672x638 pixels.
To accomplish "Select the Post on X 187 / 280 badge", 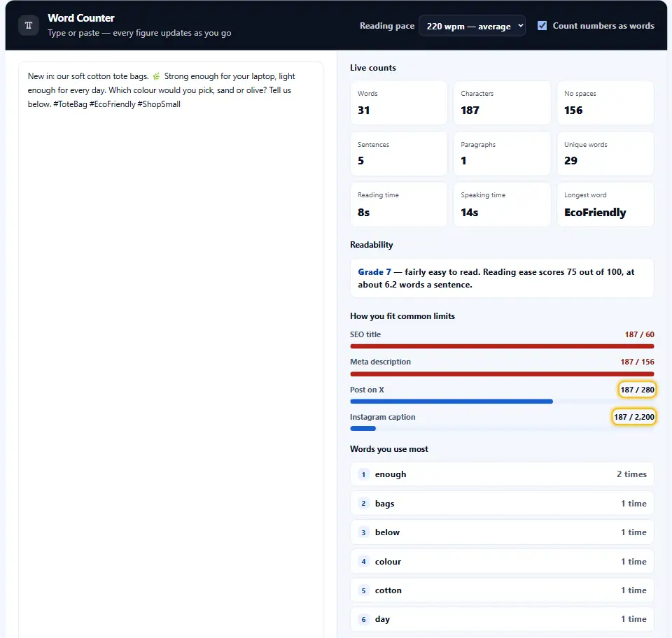I will (637, 390).
